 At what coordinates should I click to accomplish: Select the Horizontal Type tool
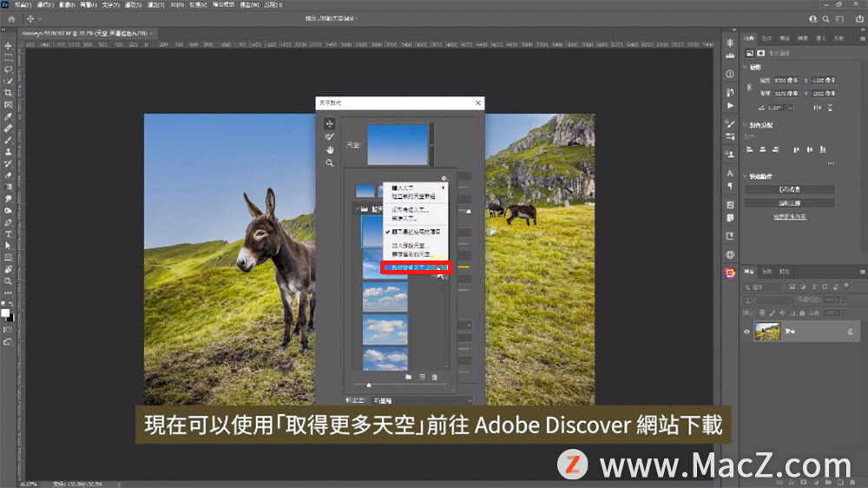pyautogui.click(x=8, y=234)
